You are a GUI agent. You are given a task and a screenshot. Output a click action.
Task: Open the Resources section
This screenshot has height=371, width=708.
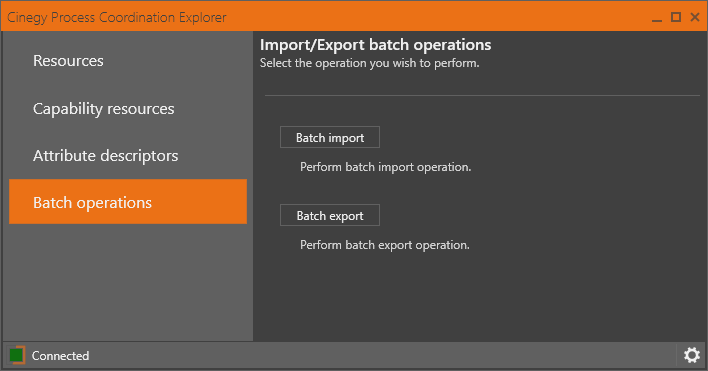click(128, 61)
